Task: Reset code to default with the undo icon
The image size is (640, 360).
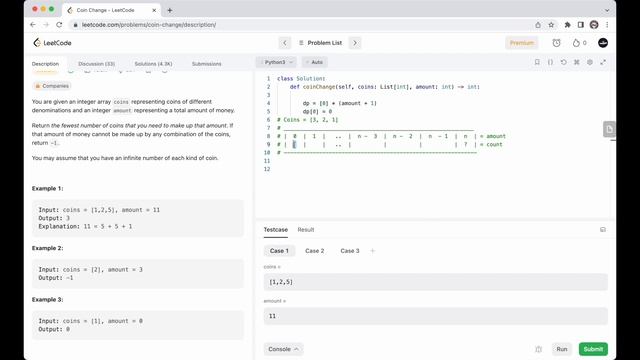Action: click(564, 62)
